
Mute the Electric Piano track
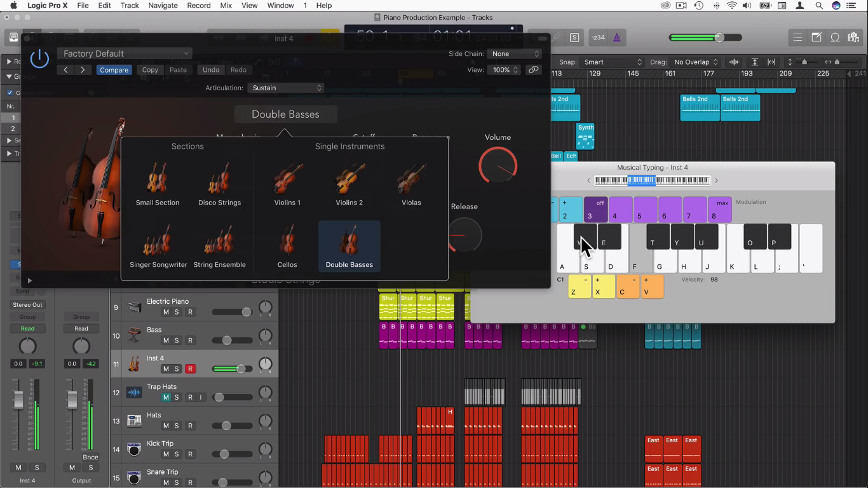(x=166, y=312)
